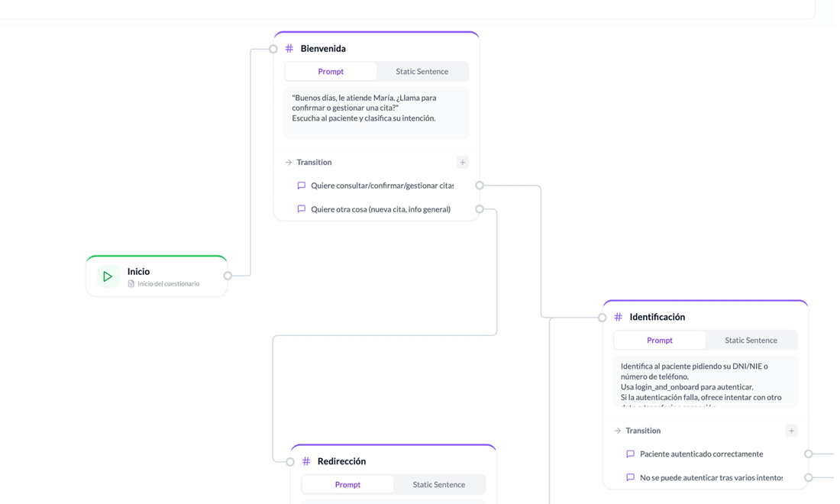Switch Redirección to Static Sentence

coord(439,484)
